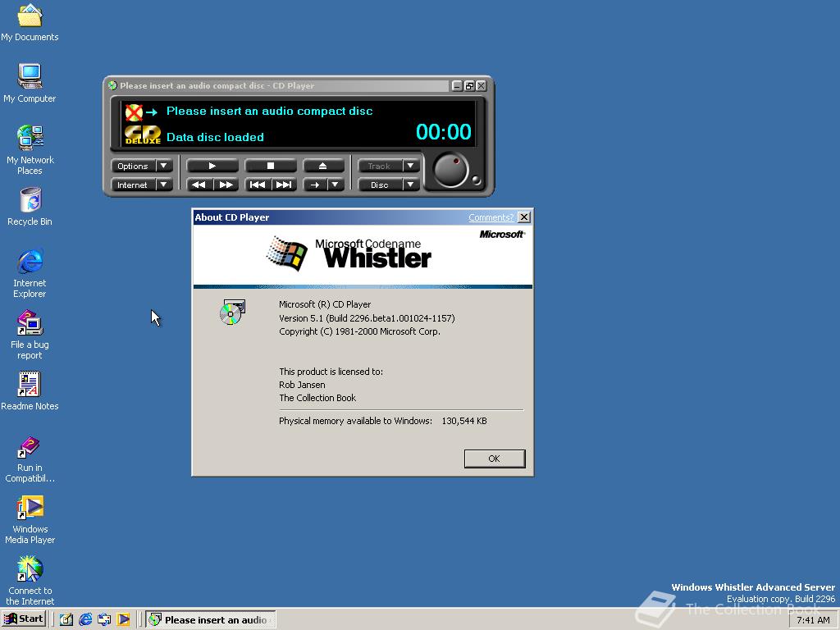
Task: Click the Comments? link in About dialog
Action: [x=491, y=217]
